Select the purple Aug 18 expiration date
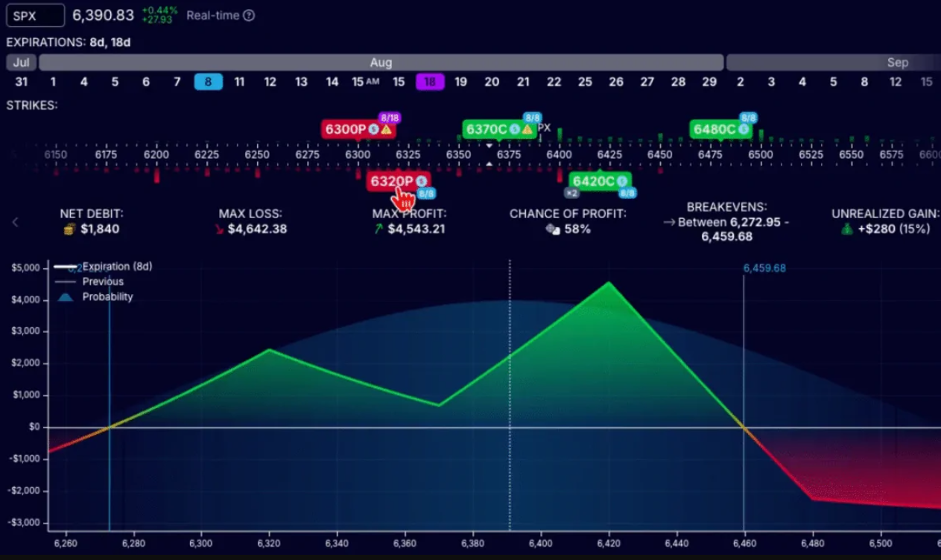Viewport: 941px width, 560px height. click(430, 82)
